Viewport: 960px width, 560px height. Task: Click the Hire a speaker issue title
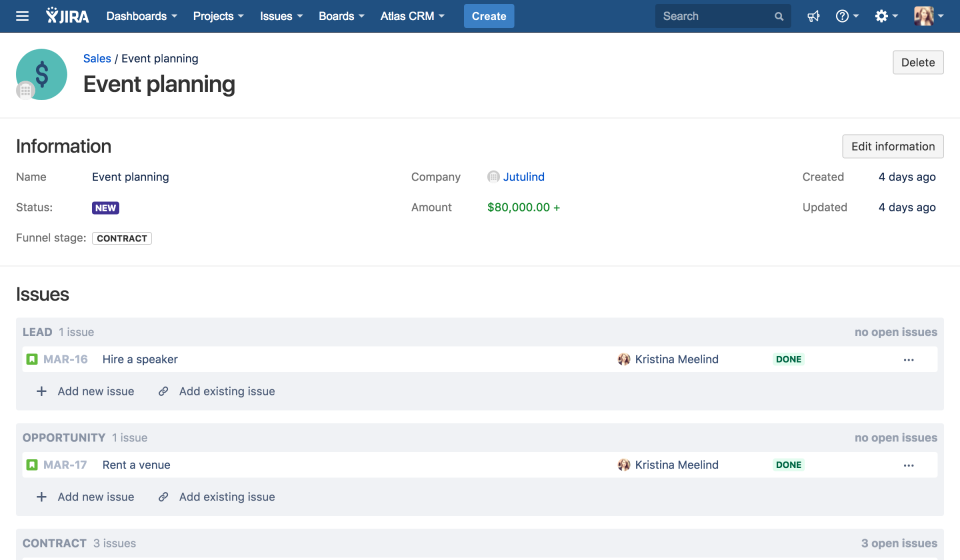(140, 359)
